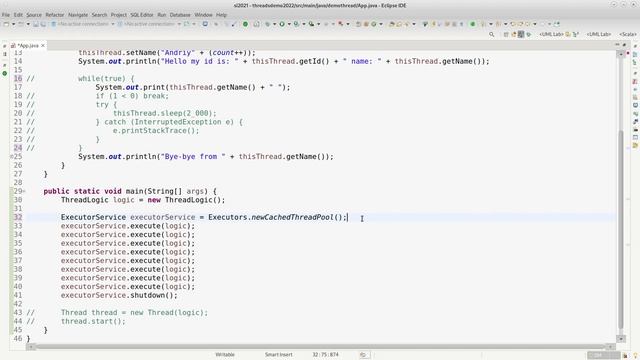Collapse the main method at line 29

point(24,191)
